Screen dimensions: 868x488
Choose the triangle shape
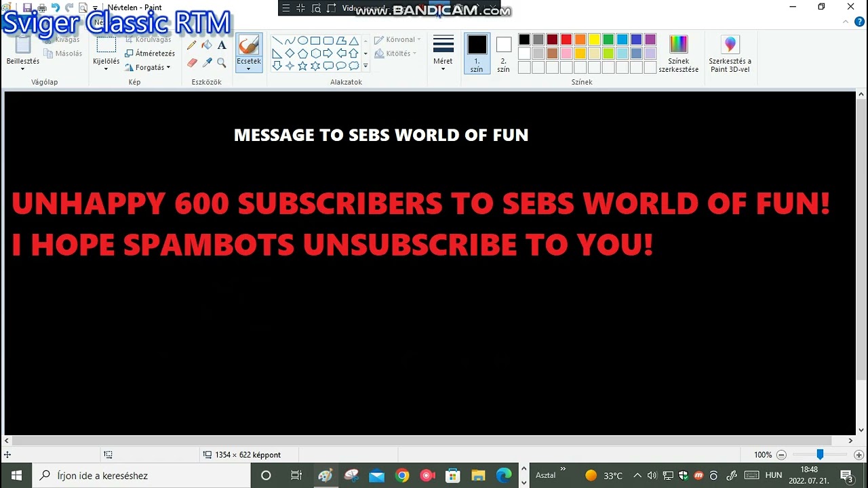click(x=354, y=41)
